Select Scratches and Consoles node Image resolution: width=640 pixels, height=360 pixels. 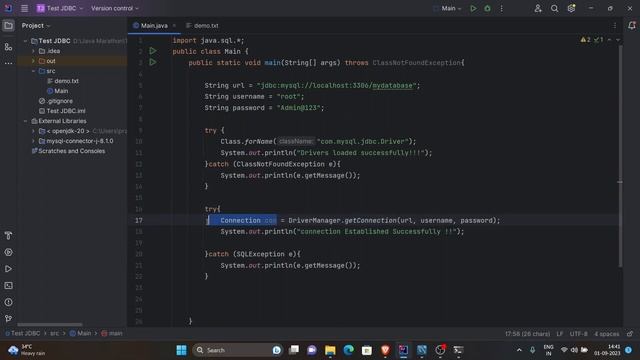coord(68,151)
